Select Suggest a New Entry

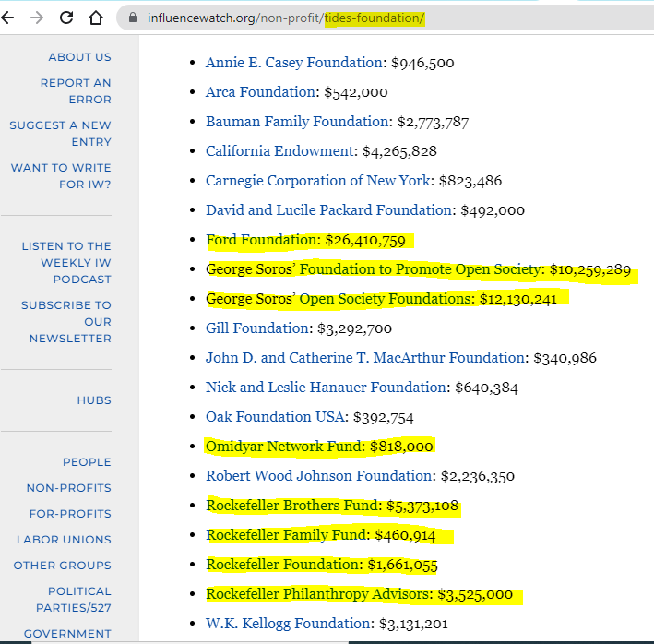(x=61, y=134)
